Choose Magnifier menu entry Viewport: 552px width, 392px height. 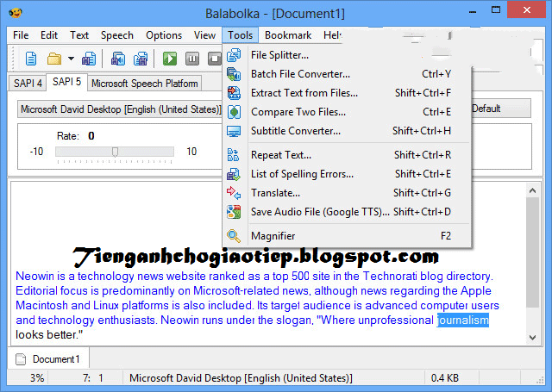(347, 236)
